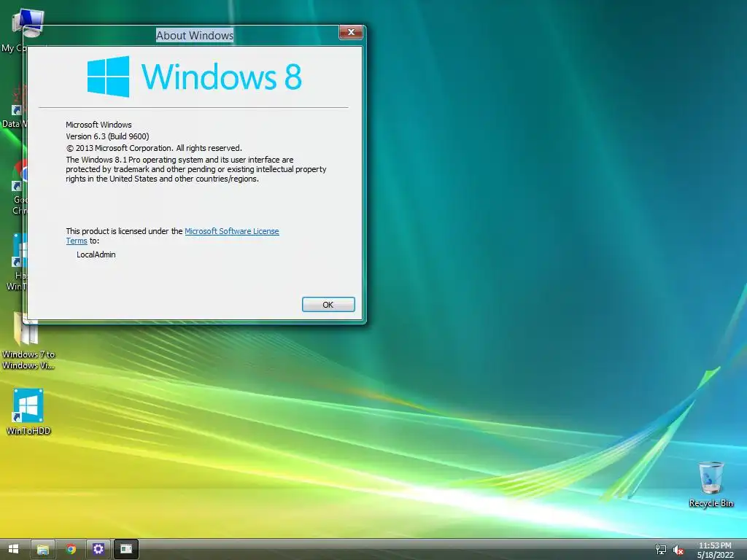Select the Recycle Bin desktop icon

point(711,484)
